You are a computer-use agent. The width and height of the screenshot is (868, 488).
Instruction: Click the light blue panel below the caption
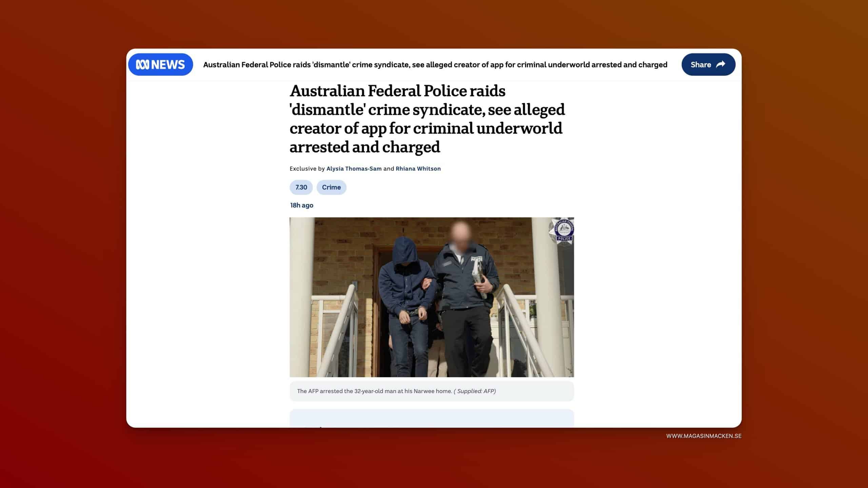click(432, 418)
